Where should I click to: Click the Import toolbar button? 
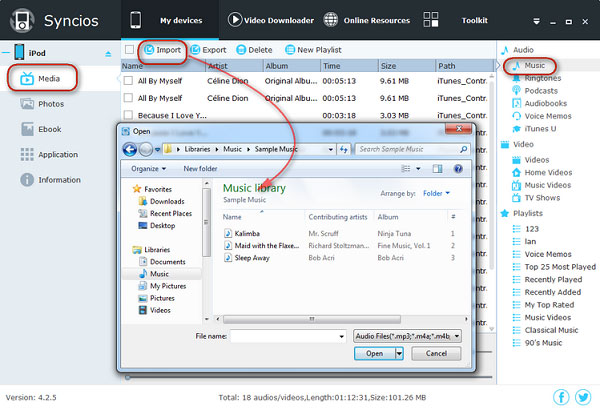pos(162,50)
